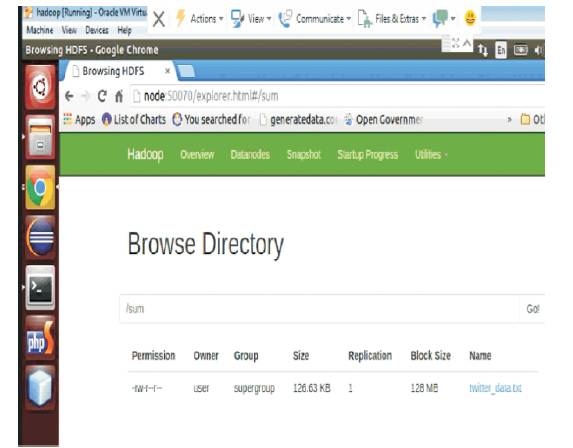Click the /sum directory path field

coord(319,309)
